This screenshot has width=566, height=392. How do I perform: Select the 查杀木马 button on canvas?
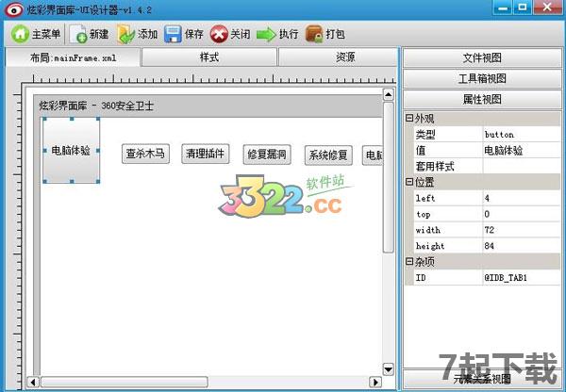[146, 154]
